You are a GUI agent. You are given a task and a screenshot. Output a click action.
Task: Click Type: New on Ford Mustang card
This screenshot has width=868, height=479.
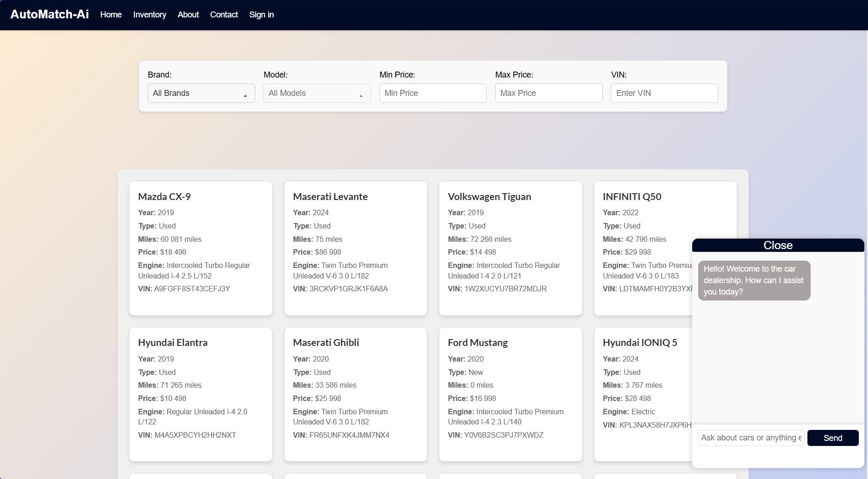coord(465,373)
